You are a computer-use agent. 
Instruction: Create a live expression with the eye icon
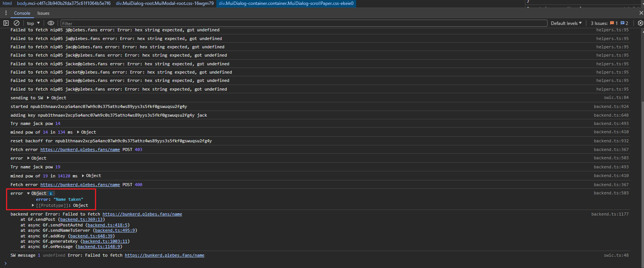(51, 23)
